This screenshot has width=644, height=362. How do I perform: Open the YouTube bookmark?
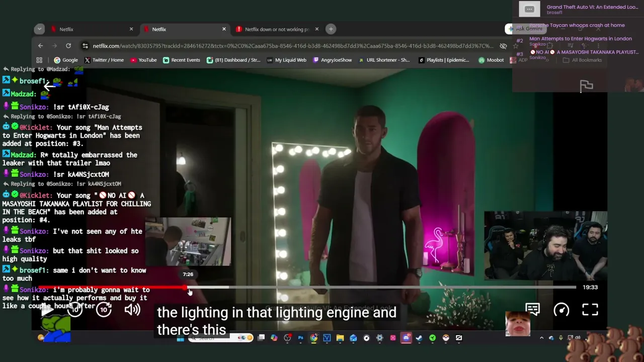coord(143,60)
